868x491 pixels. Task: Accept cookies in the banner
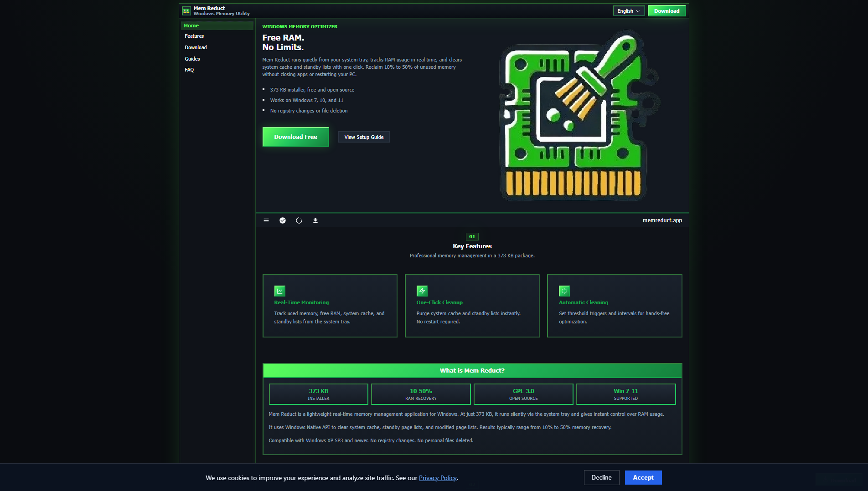click(x=643, y=477)
